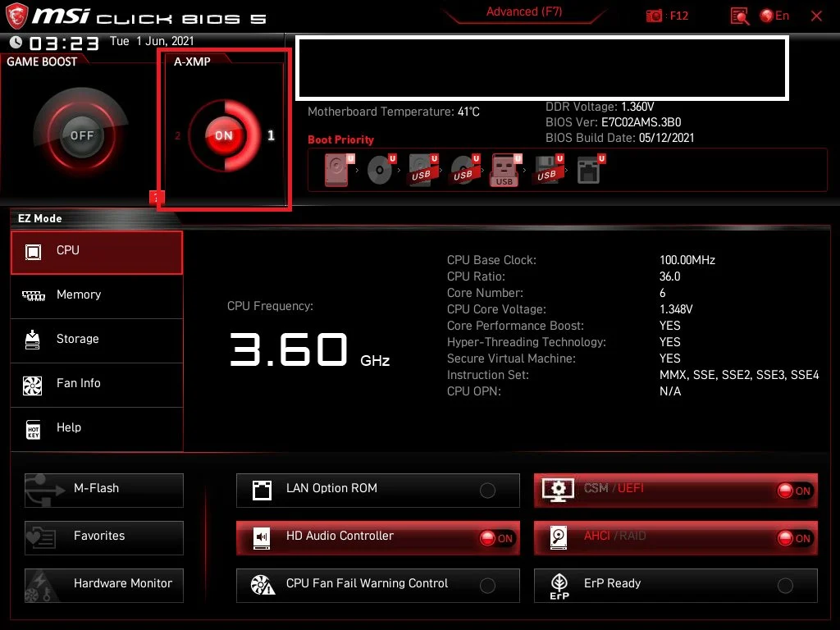Click the globe language icon
840x630 pixels.
[767, 16]
